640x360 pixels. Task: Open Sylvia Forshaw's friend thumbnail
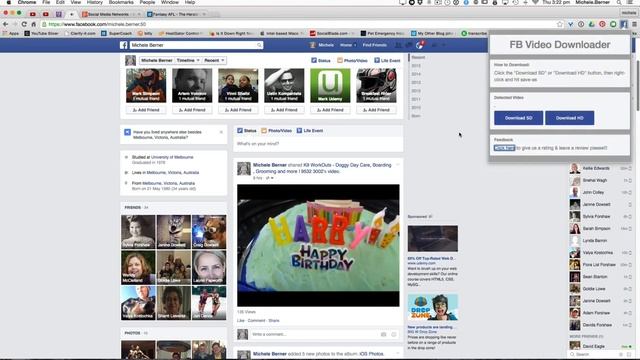click(x=138, y=231)
